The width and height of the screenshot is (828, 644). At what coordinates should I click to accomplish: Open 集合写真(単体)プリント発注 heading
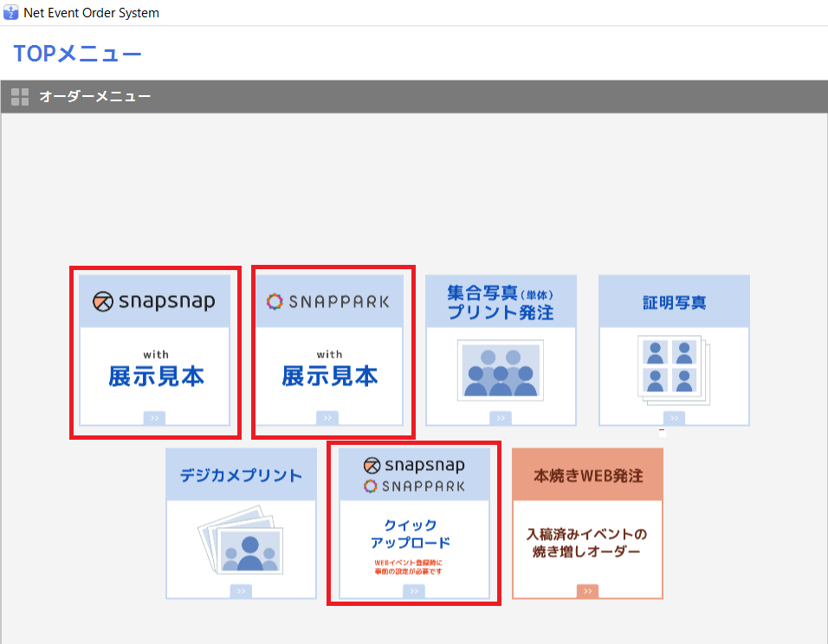click(501, 302)
